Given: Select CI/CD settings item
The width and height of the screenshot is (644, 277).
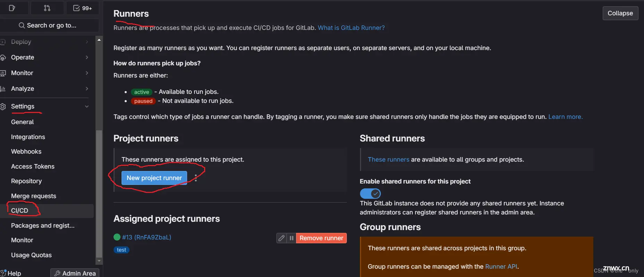Looking at the screenshot, I should click(x=47, y=211).
